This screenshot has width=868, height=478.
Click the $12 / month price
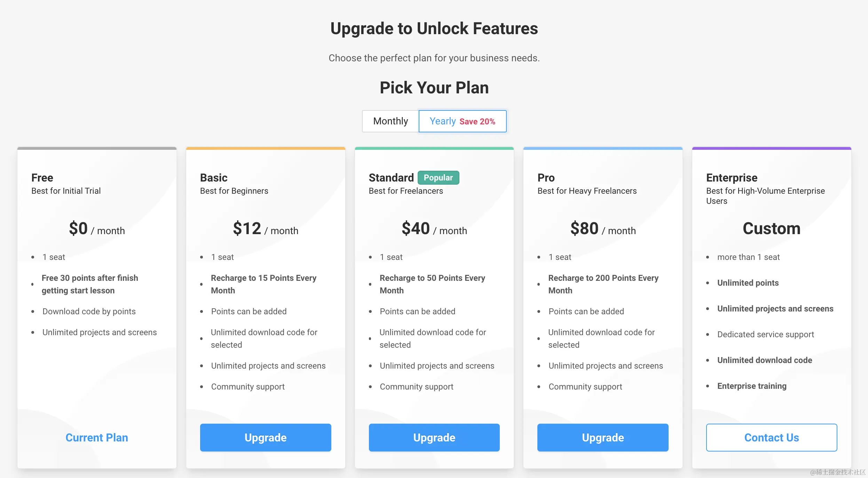pos(266,229)
